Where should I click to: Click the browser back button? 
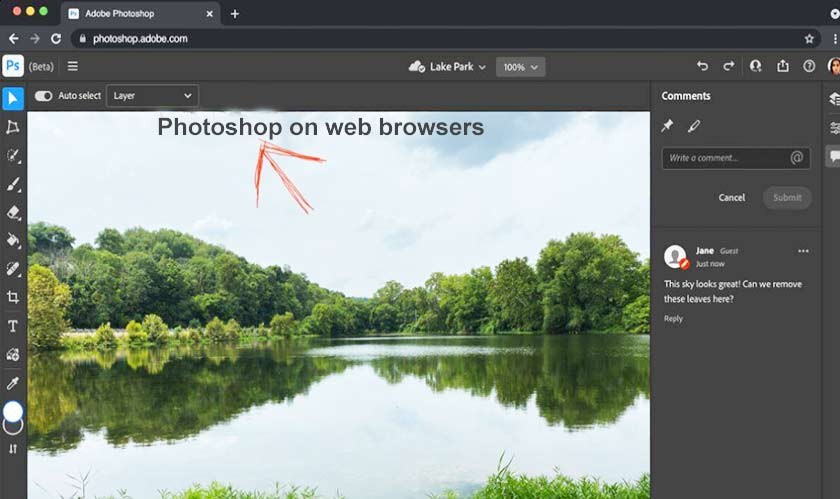tap(13, 39)
